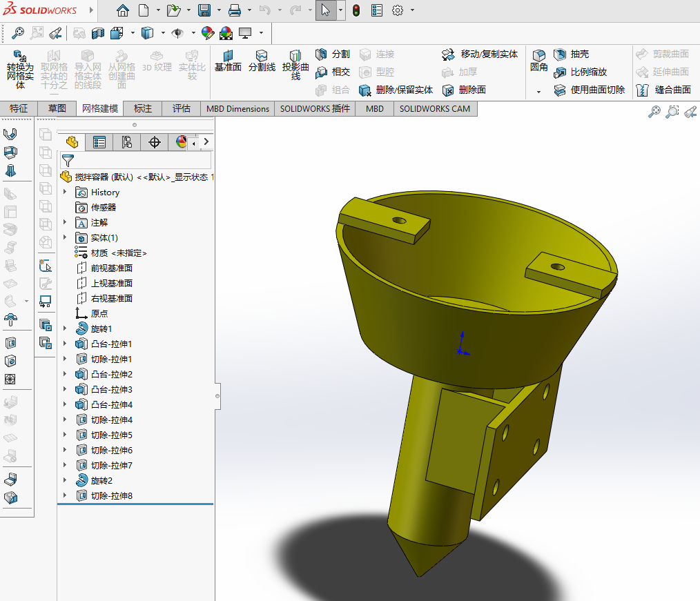Click the 转换为网格实体 tool
700x601 pixels.
point(20,69)
